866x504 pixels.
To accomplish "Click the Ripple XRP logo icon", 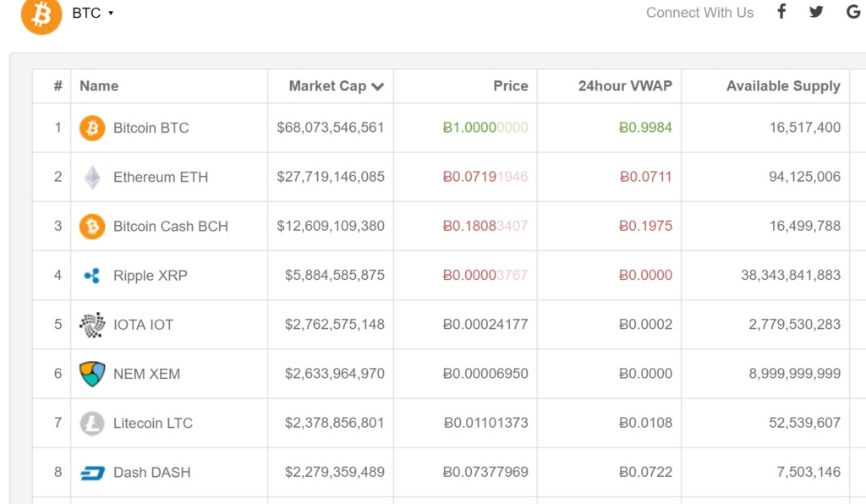I will (x=91, y=276).
